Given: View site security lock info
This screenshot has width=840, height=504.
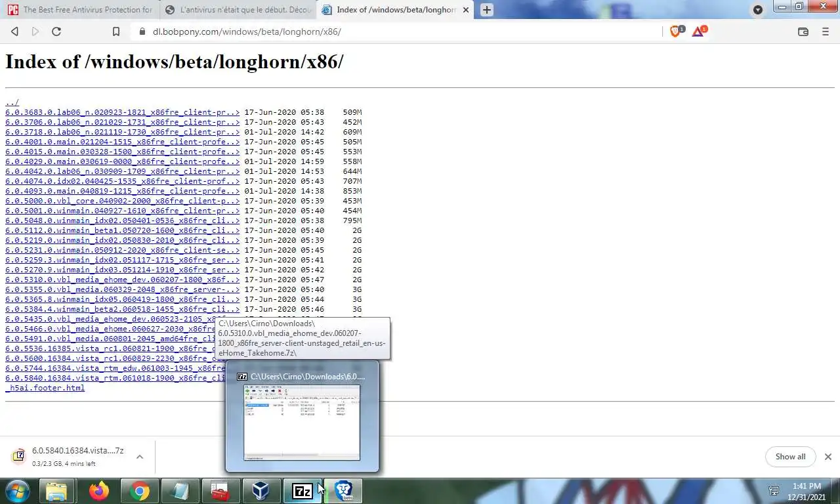Looking at the screenshot, I should 142,31.
